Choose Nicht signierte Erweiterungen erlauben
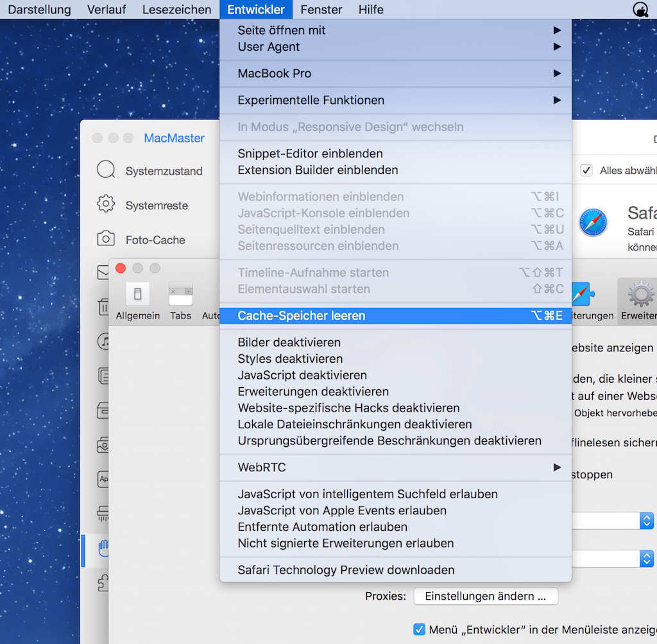This screenshot has width=657, height=644. 395,543
